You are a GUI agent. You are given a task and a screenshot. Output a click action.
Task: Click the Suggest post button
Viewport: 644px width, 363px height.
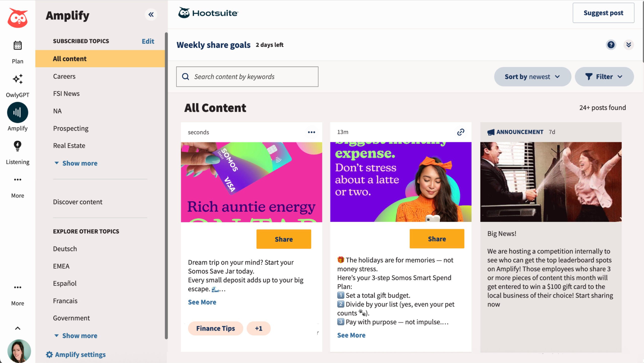[x=603, y=13]
